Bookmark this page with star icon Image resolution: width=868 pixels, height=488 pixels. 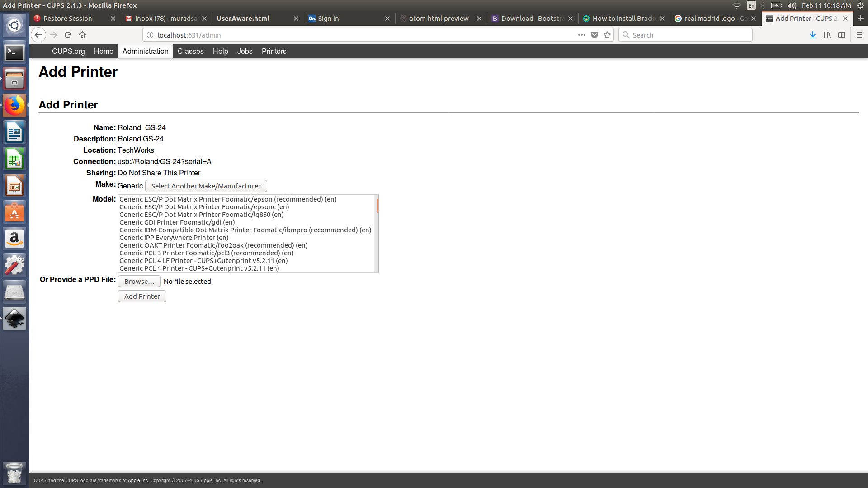(x=607, y=35)
